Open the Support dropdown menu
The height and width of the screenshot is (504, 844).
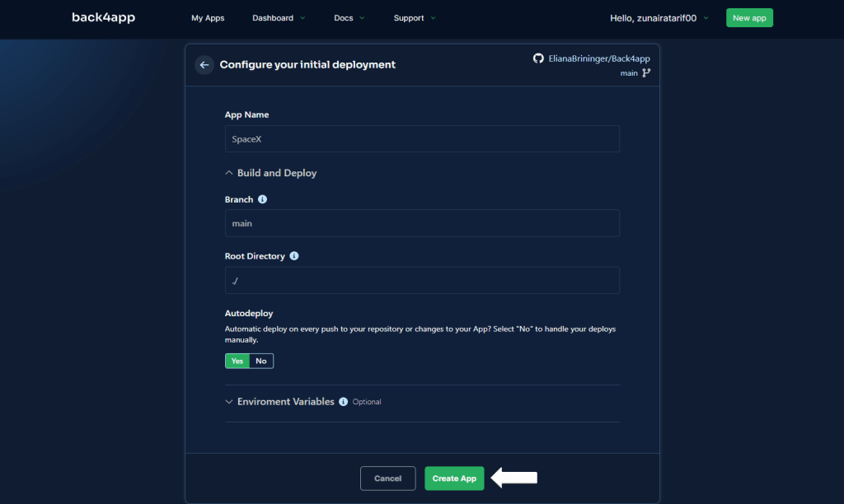point(415,18)
